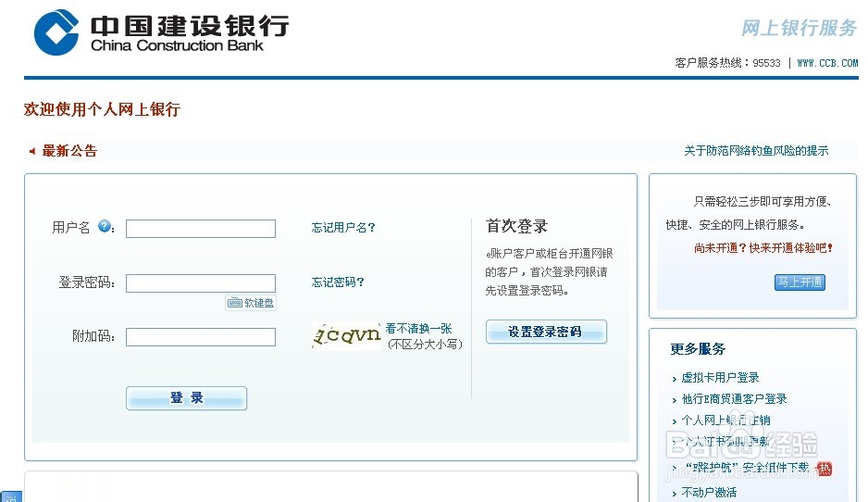Open the WWW.CCB.COM link
The image size is (868, 502).
(x=827, y=63)
